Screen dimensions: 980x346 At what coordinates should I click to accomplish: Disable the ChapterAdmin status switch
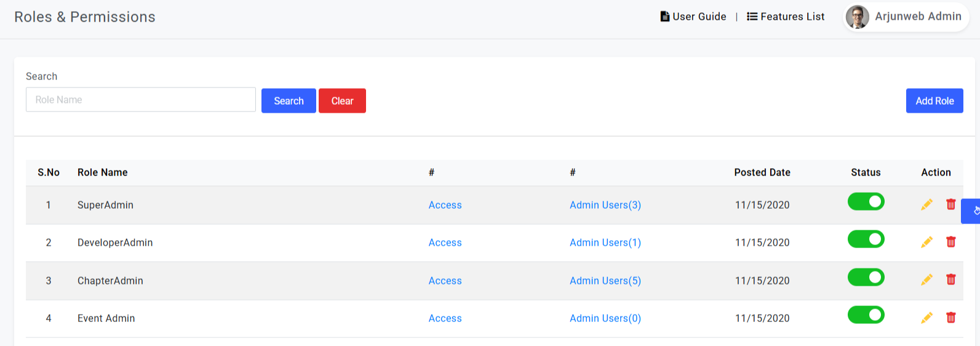tap(866, 277)
